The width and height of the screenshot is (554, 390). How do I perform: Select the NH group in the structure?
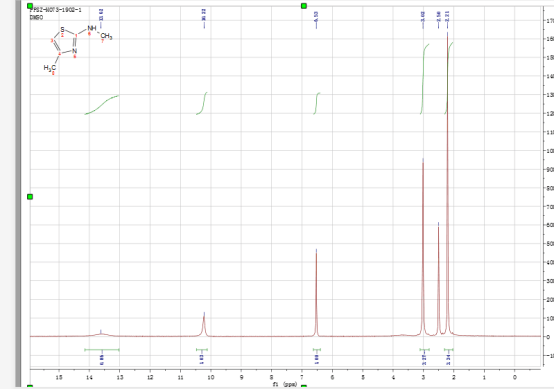pyautogui.click(x=92, y=28)
